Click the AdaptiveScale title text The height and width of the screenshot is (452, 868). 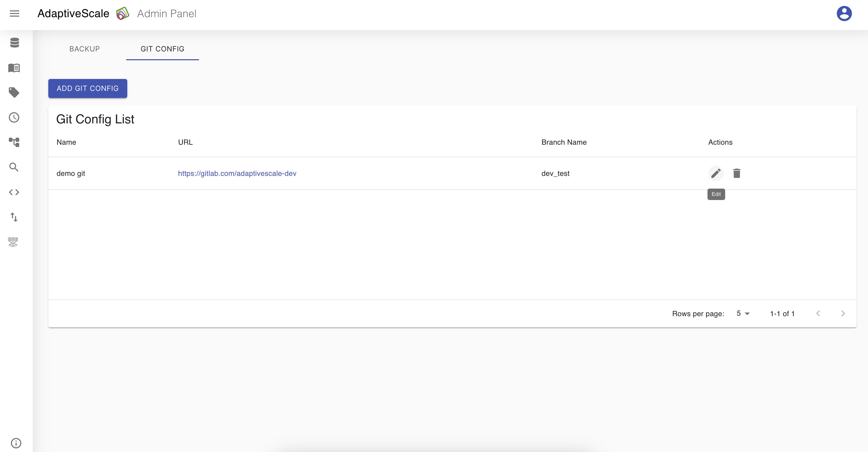click(74, 14)
